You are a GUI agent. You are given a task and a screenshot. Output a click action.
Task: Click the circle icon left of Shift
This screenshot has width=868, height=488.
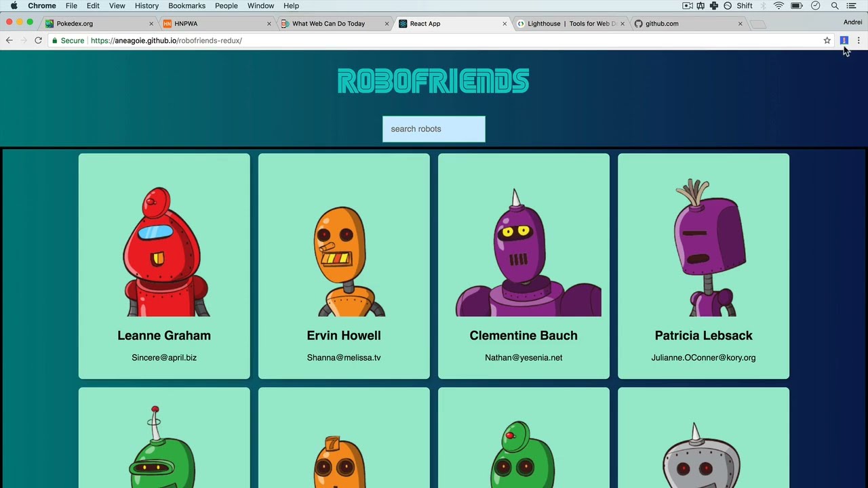click(x=728, y=5)
